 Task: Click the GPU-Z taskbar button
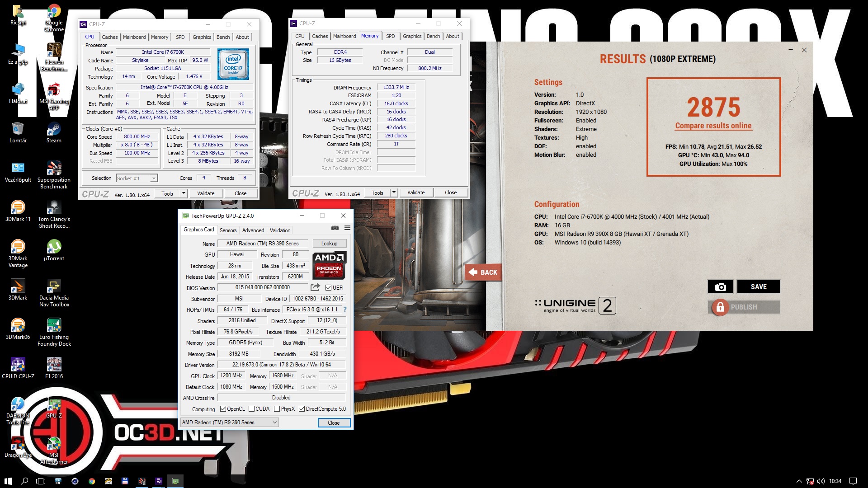175,481
